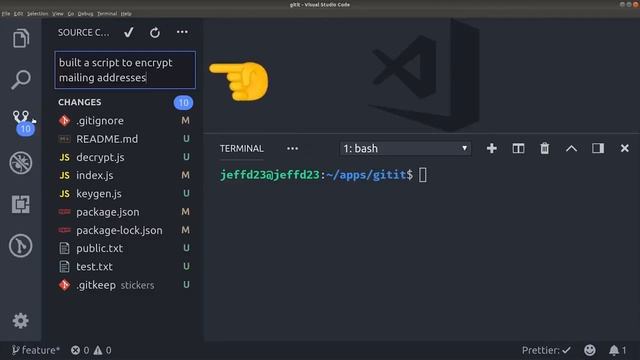Open the Edit menu
This screenshot has width=640, height=360.
click(18, 13)
